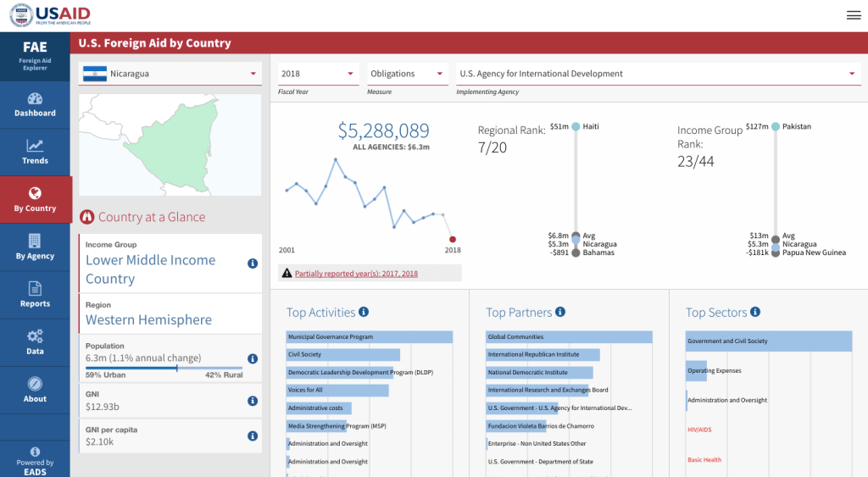
Task: Click the warning triangle icon
Action: 287,273
